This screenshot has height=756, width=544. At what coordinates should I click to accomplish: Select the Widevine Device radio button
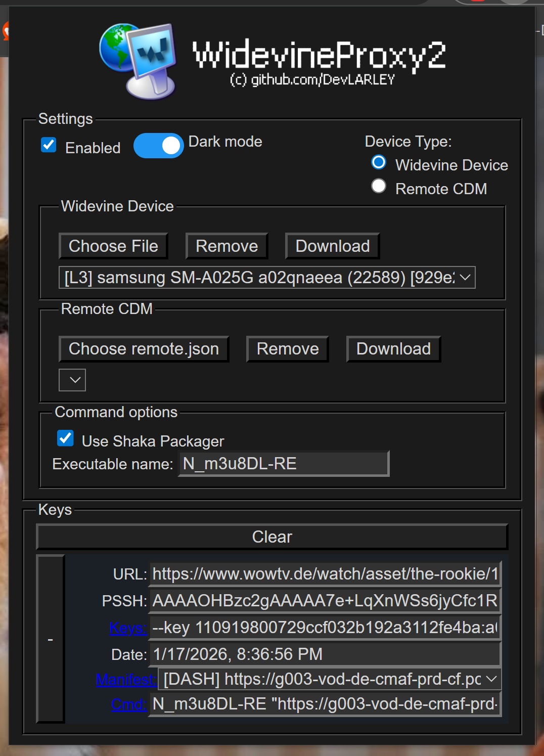379,162
